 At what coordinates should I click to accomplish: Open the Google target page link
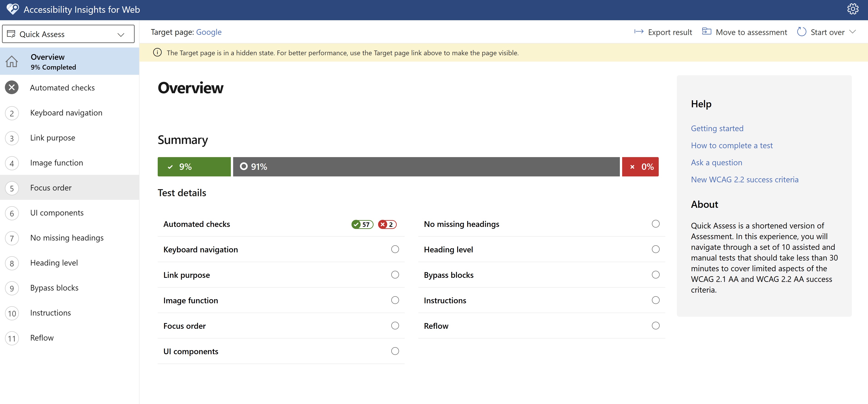(209, 32)
